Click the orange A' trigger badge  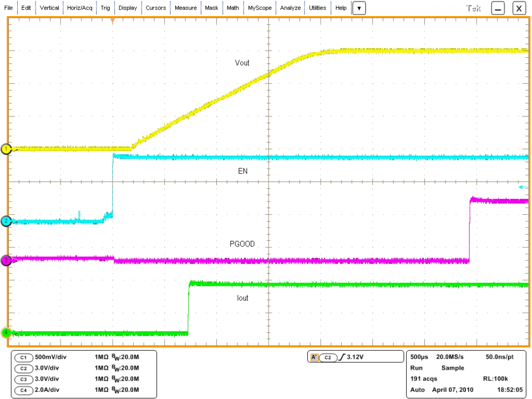click(315, 357)
